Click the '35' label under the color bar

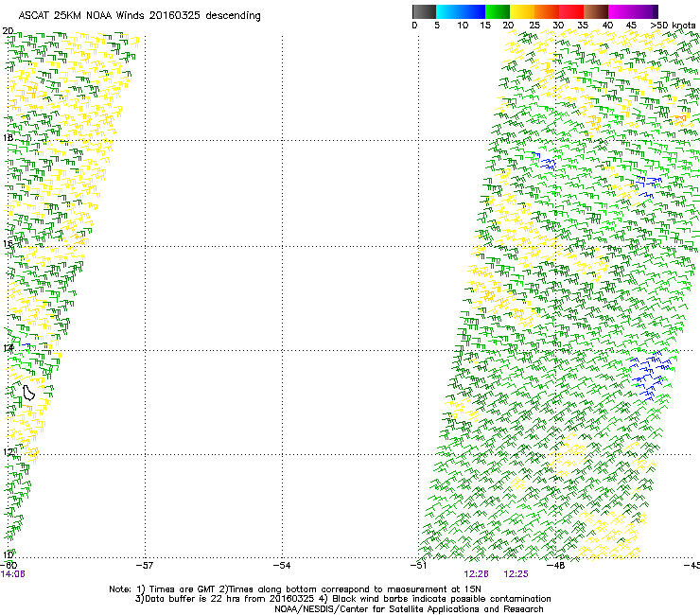(x=583, y=26)
